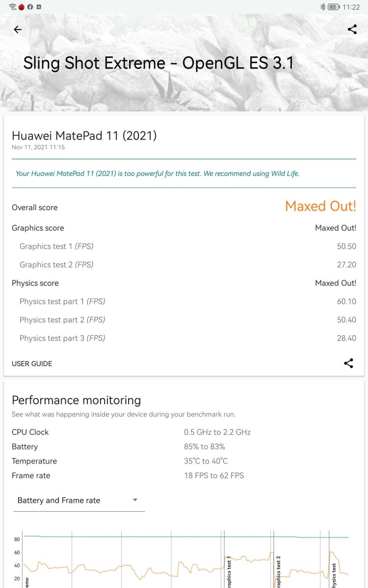Share results using card share icon
368x588 pixels.
(x=348, y=363)
